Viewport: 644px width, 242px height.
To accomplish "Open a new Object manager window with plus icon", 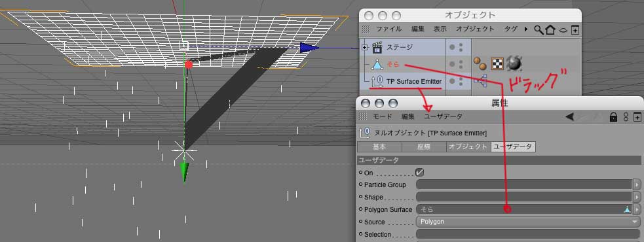I will [x=575, y=29].
